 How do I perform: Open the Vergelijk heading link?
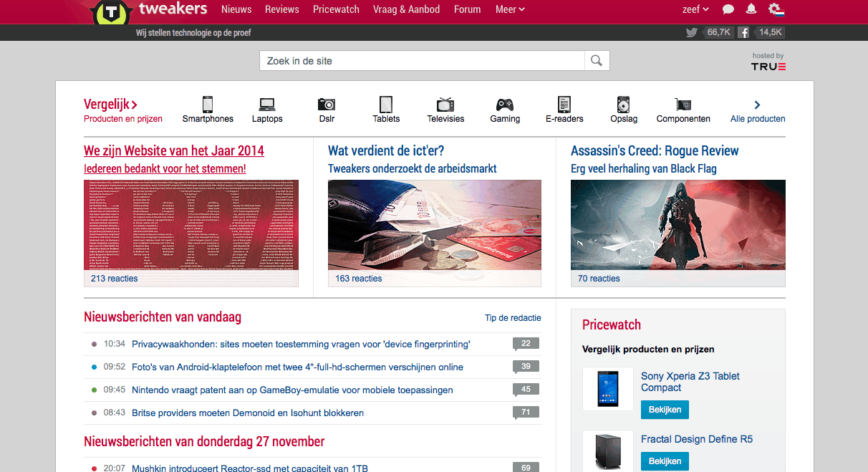tap(110, 105)
